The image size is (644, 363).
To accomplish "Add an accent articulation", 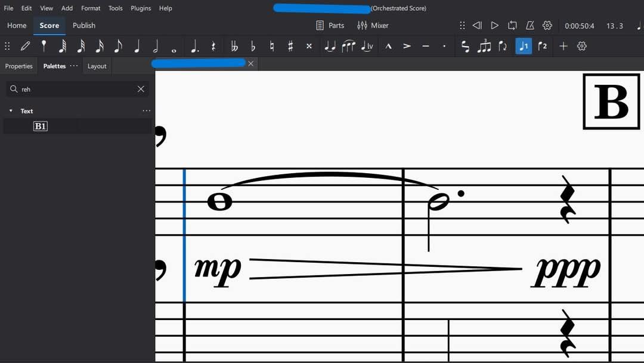I will pos(407,46).
